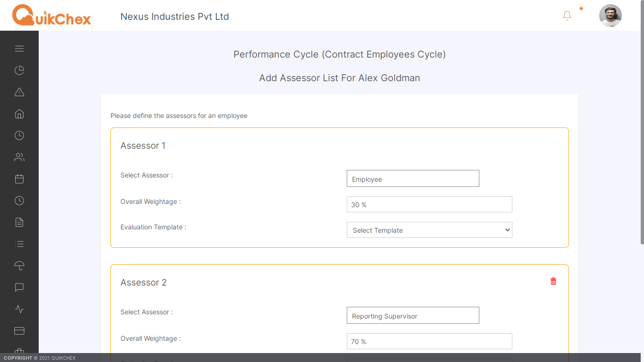This screenshot has width=644, height=362.
Task: Open the people employees icon
Action: pyautogui.click(x=19, y=157)
